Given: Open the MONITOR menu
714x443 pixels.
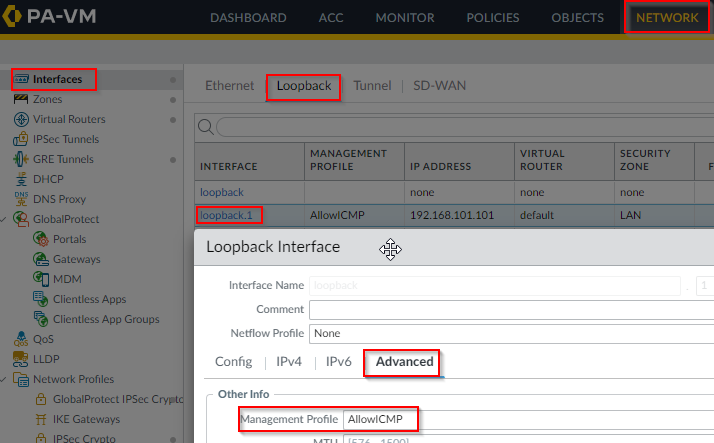Looking at the screenshot, I should click(405, 18).
